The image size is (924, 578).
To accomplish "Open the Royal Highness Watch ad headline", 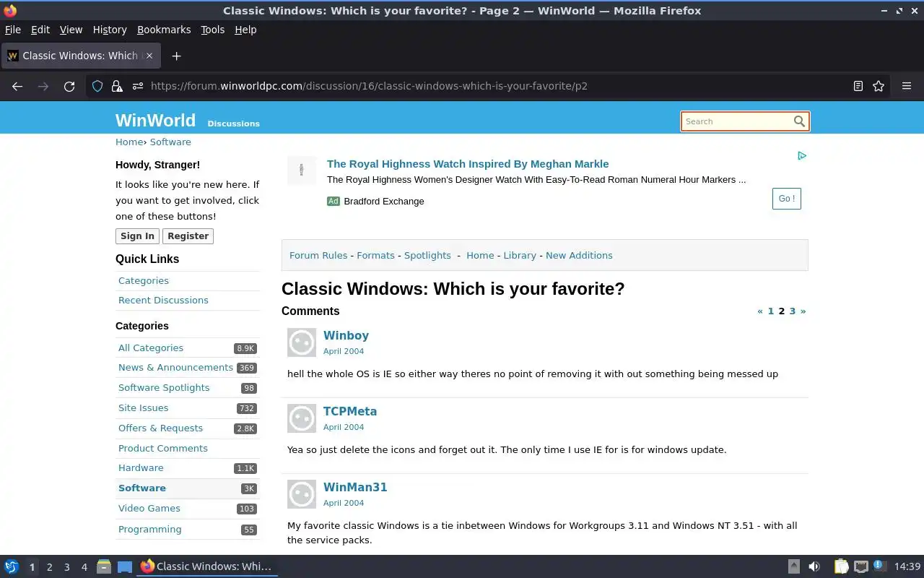I will 468,164.
